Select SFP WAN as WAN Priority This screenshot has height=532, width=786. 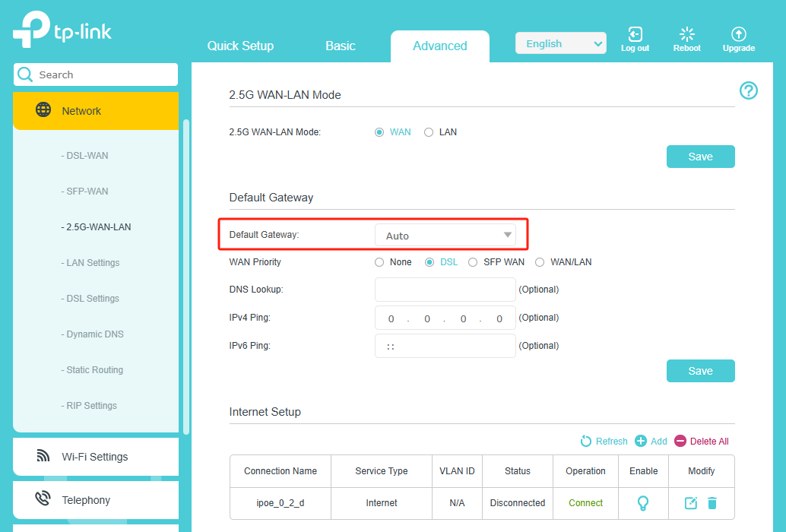tap(473, 262)
